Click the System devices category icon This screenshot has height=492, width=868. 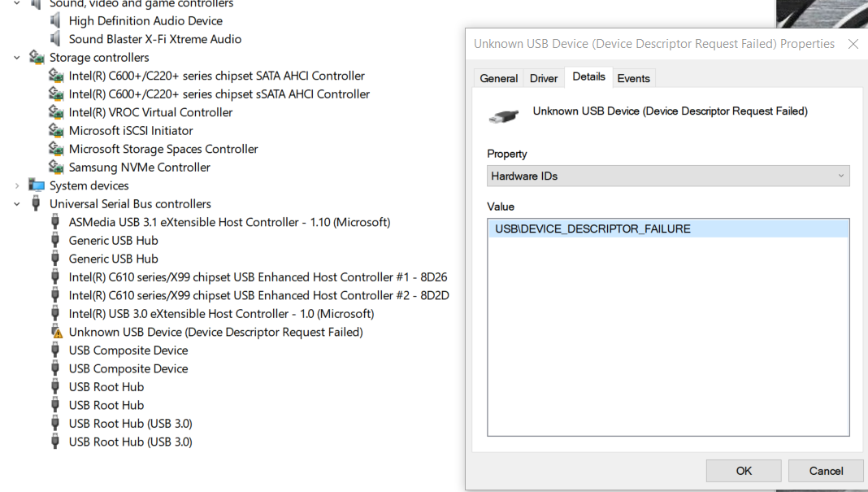pos(37,185)
